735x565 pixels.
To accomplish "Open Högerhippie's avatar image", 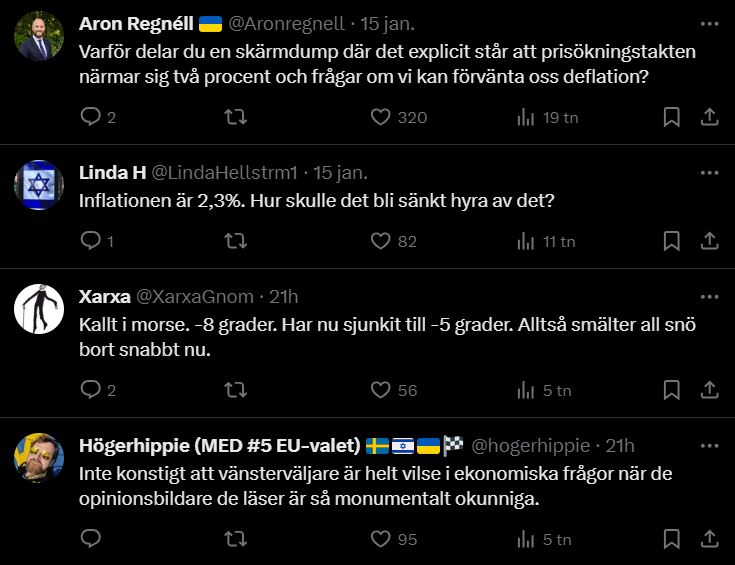I will 40,459.
